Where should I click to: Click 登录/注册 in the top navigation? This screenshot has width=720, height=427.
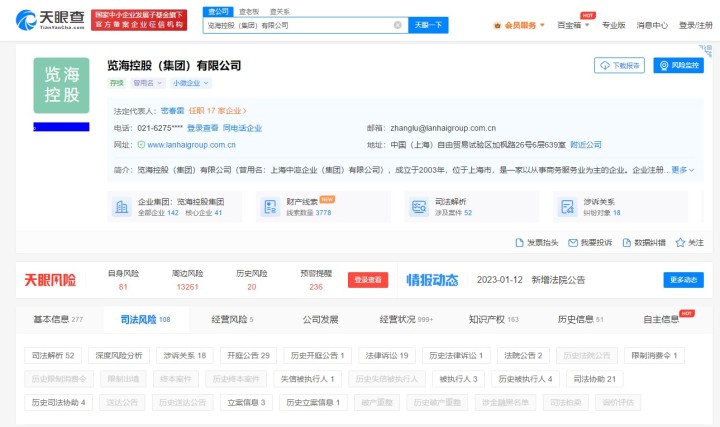(696, 25)
